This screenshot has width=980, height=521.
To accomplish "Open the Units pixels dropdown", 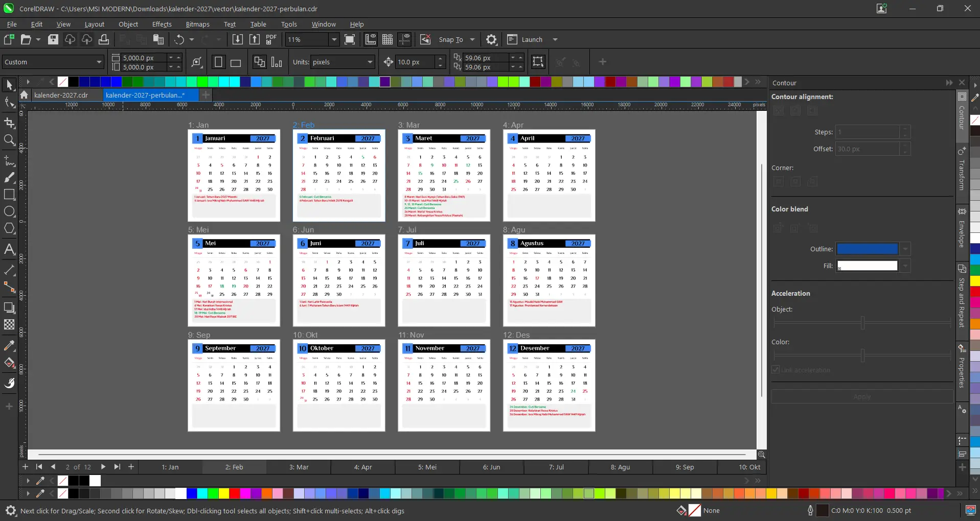I will (370, 62).
